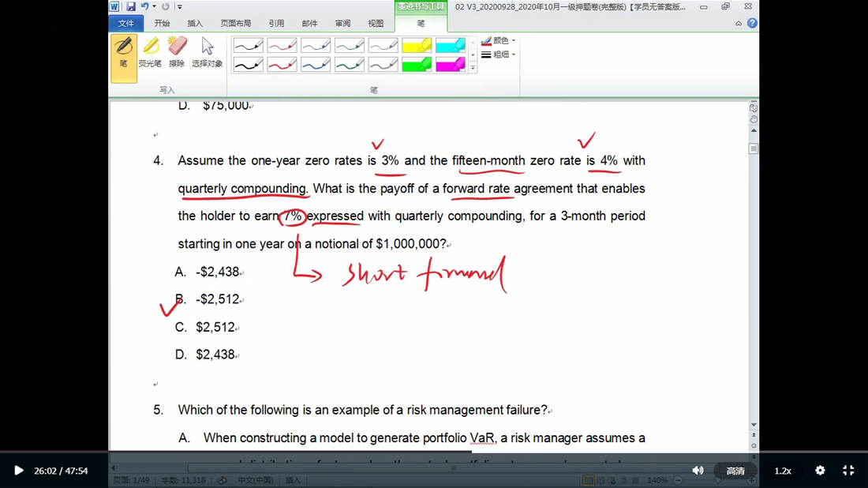
Task: Move the pen gallery down one row
Action: pyautogui.click(x=473, y=54)
